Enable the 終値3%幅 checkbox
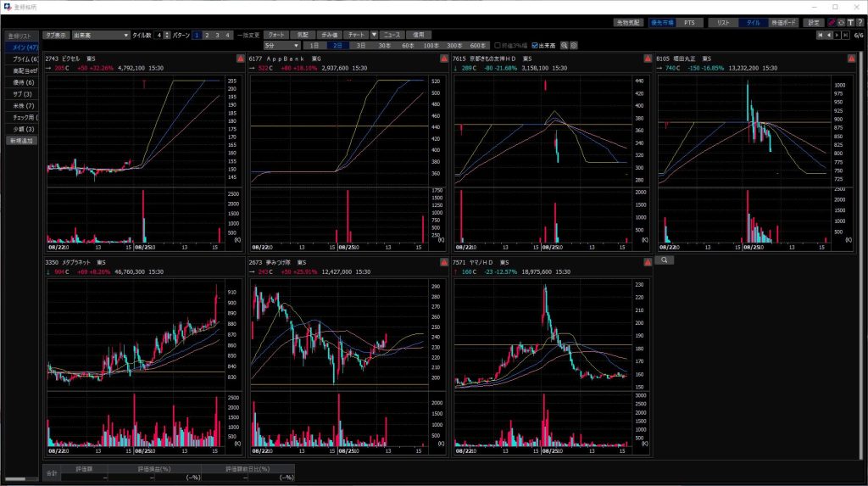Image resolution: width=868 pixels, height=486 pixels. (x=498, y=45)
